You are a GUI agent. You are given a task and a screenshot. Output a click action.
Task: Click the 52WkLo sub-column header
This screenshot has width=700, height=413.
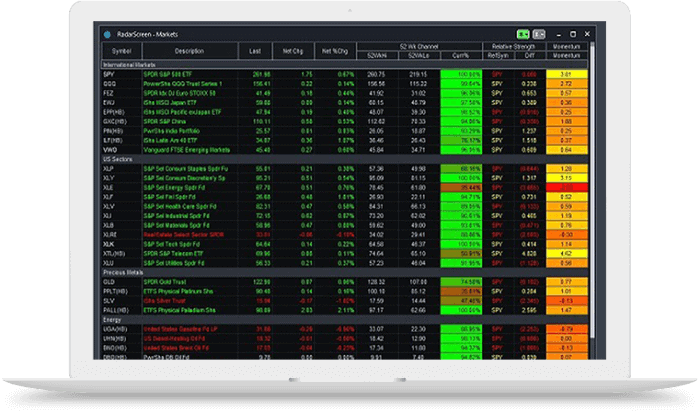pos(419,55)
